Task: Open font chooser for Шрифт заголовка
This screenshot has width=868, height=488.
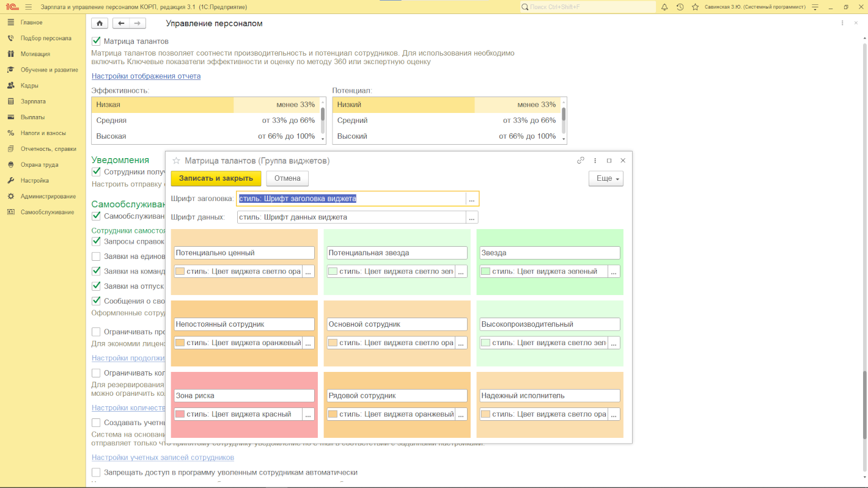Action: [x=471, y=199]
